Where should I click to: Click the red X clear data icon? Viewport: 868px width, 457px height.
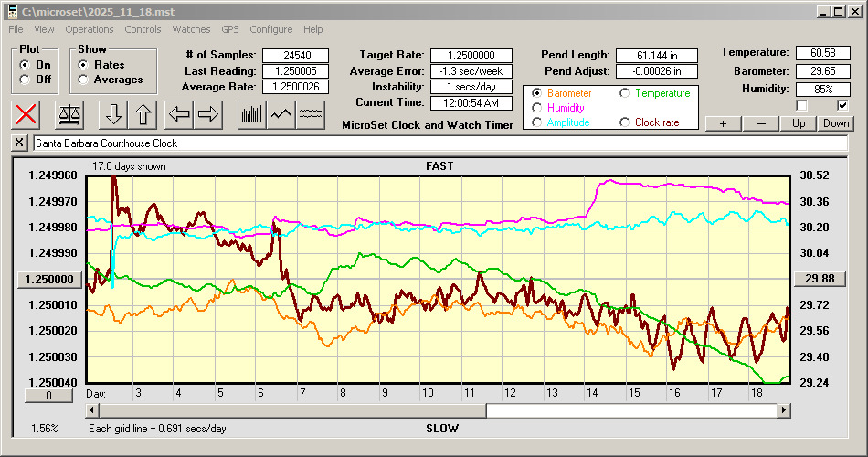tap(27, 114)
